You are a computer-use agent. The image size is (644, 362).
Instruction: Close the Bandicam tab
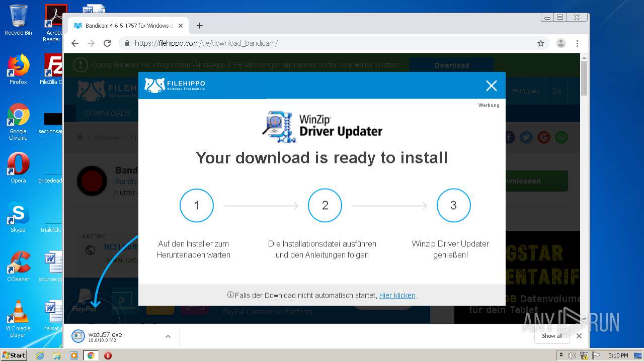click(181, 26)
